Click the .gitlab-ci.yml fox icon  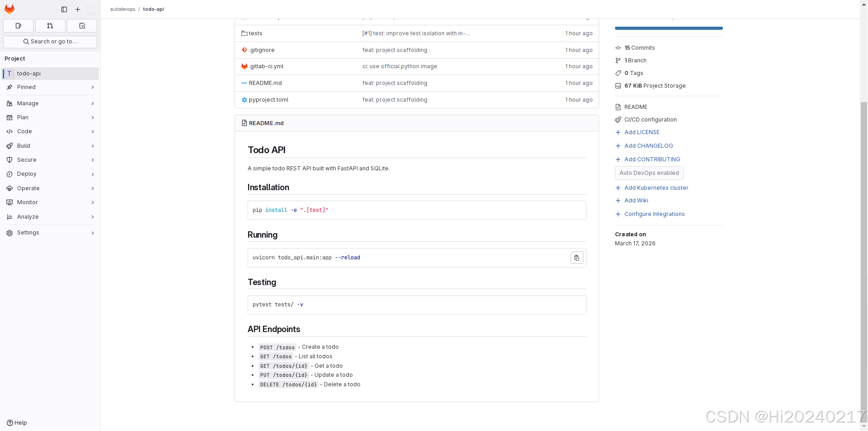244,66
